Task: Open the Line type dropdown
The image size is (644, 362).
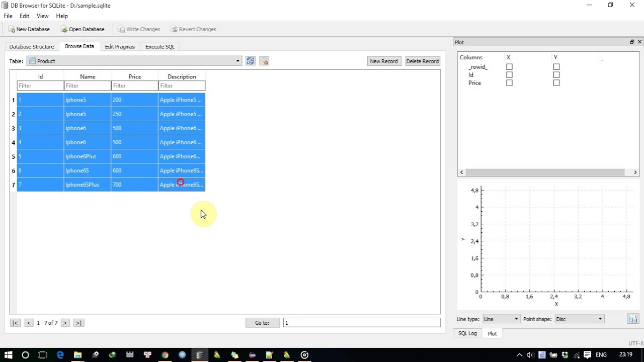Action: click(x=501, y=319)
